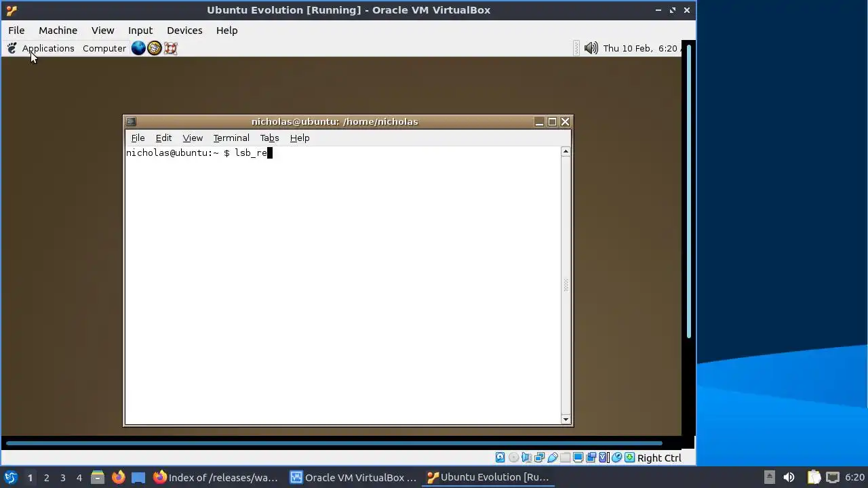The height and width of the screenshot is (488, 868).
Task: Click the VM window horizontal scrollbar
Action: (334, 444)
